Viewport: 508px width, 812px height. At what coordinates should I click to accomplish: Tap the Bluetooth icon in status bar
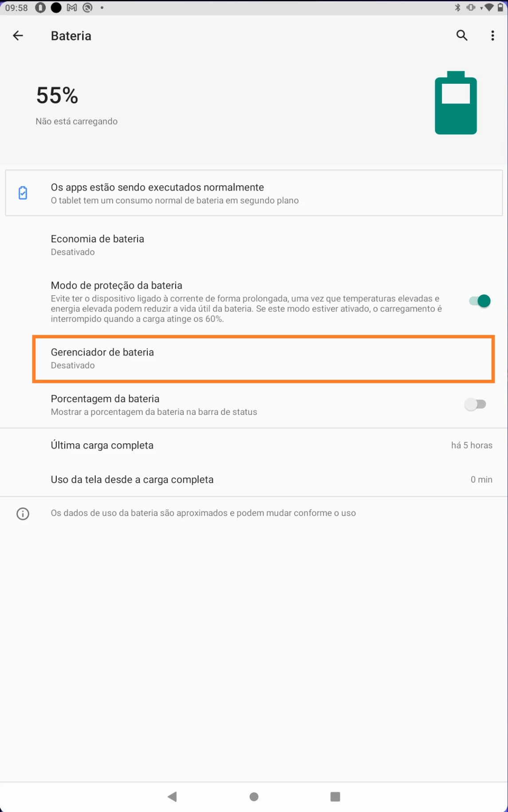(457, 8)
